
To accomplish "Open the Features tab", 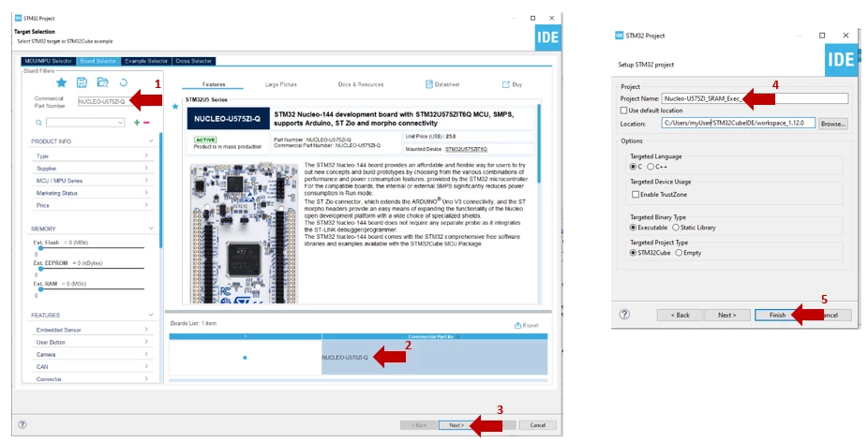I will pyautogui.click(x=214, y=84).
